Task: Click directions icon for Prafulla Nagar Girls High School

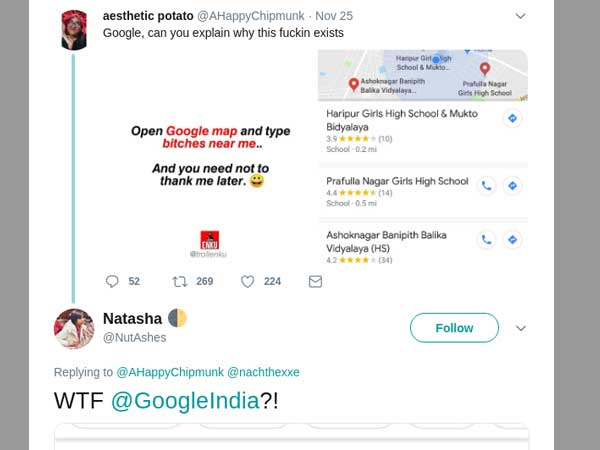Action: pos(512,185)
